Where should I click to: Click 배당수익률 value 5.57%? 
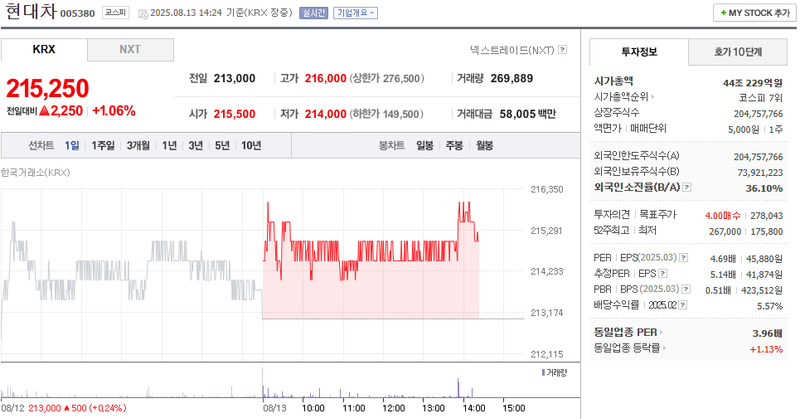(x=770, y=306)
